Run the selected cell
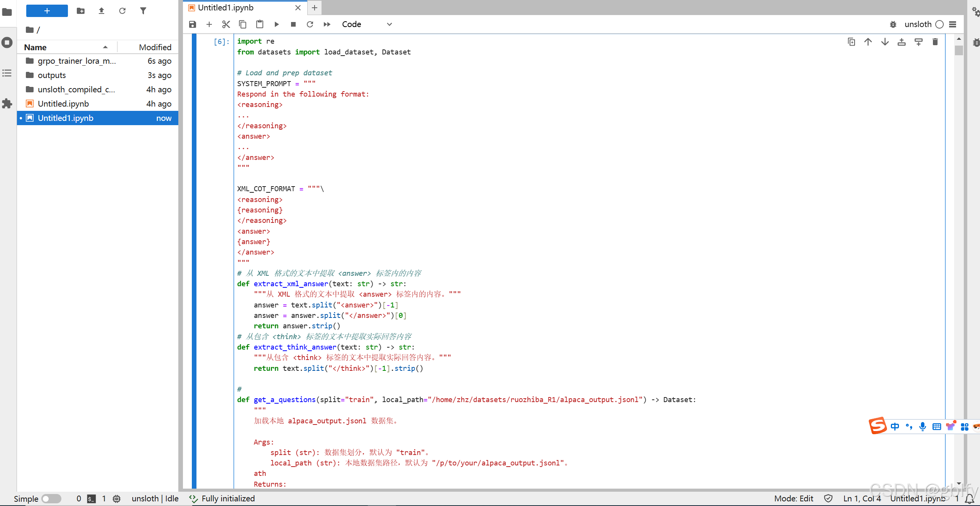 click(276, 24)
